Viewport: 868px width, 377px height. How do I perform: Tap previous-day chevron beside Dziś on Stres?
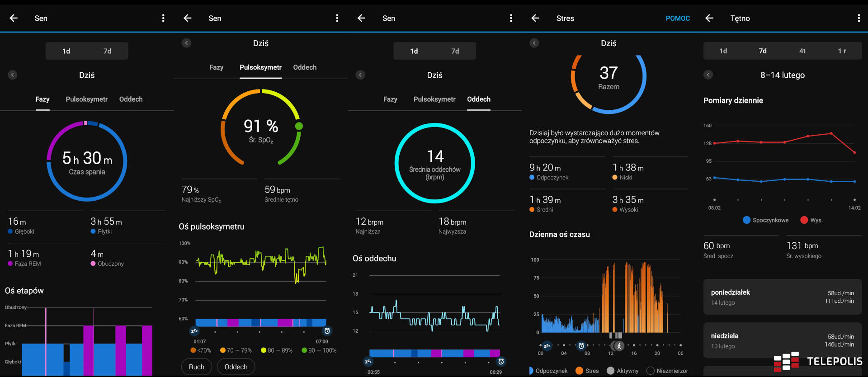(534, 43)
